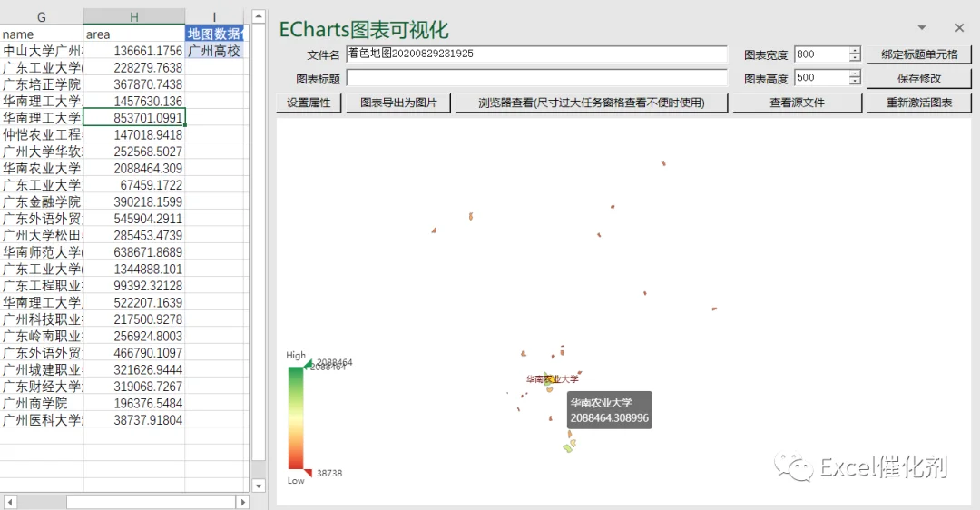The width and height of the screenshot is (980, 510).
Task: Click the 重新激活图表 button
Action: pos(918,103)
